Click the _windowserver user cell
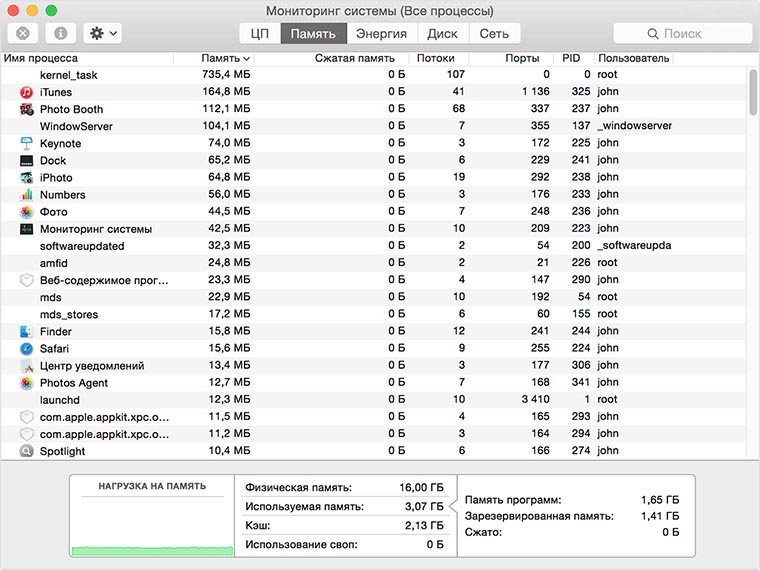This screenshot has height=570, width=760. (x=634, y=126)
